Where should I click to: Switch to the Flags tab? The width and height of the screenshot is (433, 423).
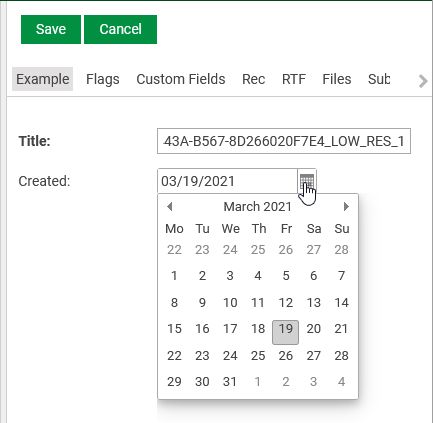103,79
